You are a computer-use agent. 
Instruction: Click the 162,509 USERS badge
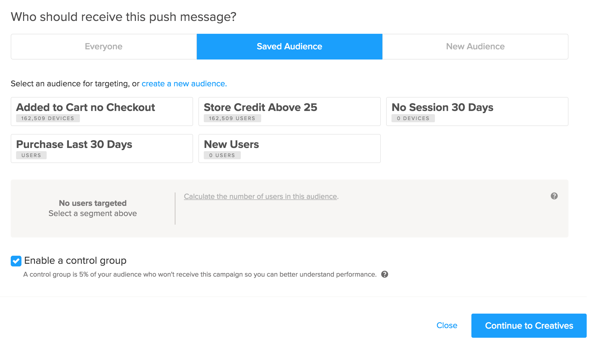pyautogui.click(x=232, y=118)
